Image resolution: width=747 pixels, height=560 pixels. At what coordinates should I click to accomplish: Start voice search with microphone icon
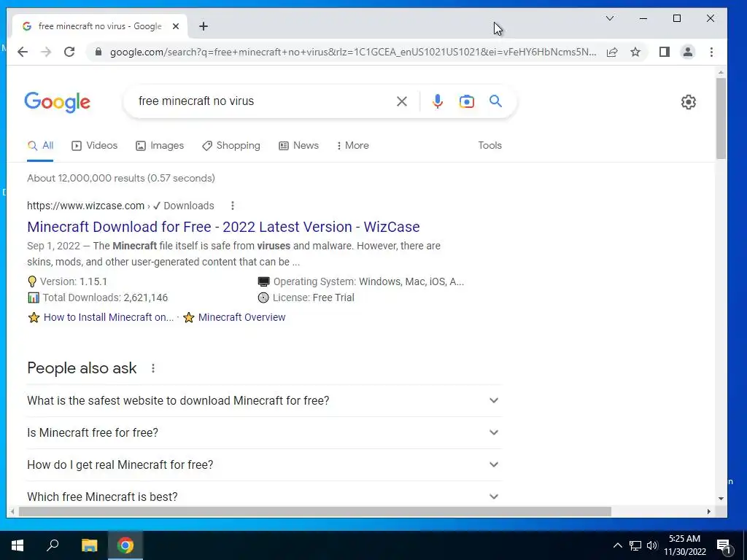pos(438,101)
